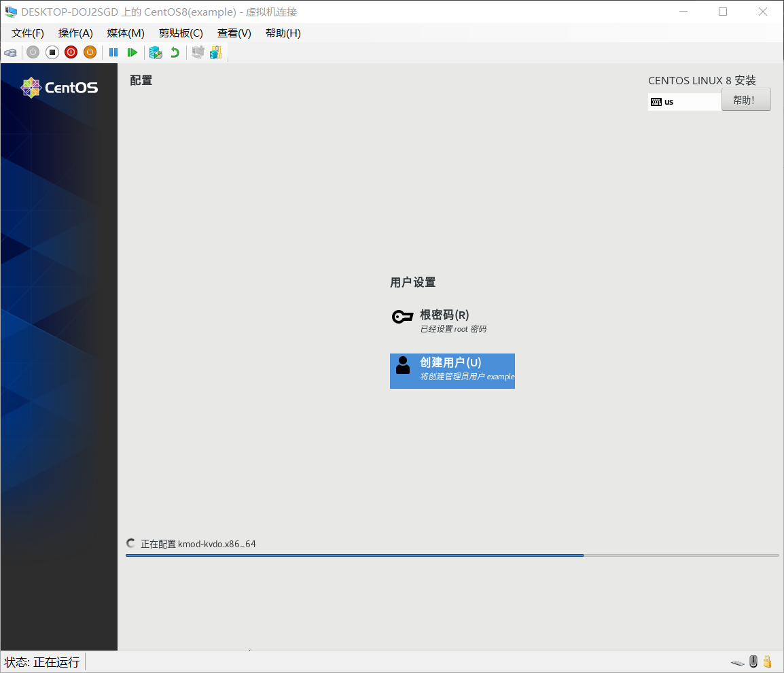This screenshot has width=784, height=673.
Task: Click the 已经设置 root 密码 subtitle
Action: pyautogui.click(x=454, y=329)
